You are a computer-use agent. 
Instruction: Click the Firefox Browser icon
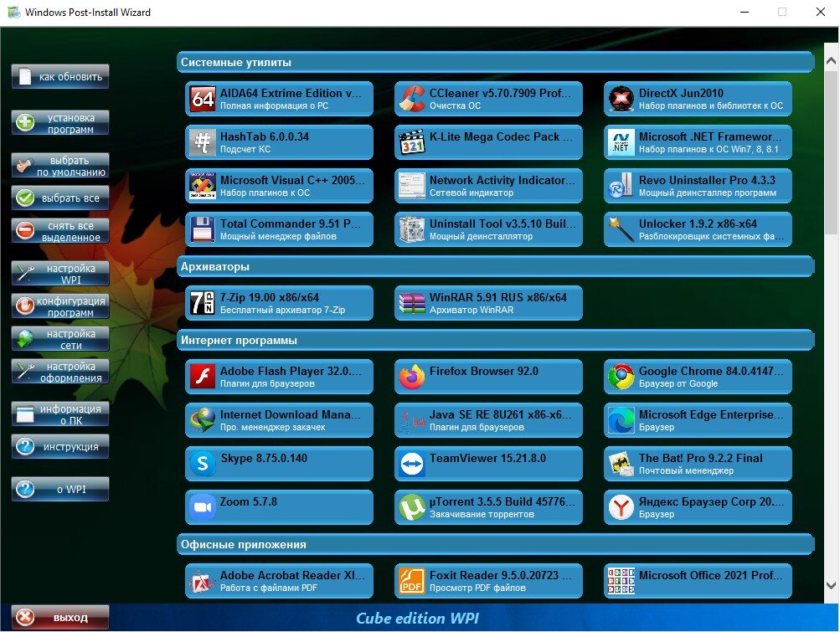click(x=412, y=377)
